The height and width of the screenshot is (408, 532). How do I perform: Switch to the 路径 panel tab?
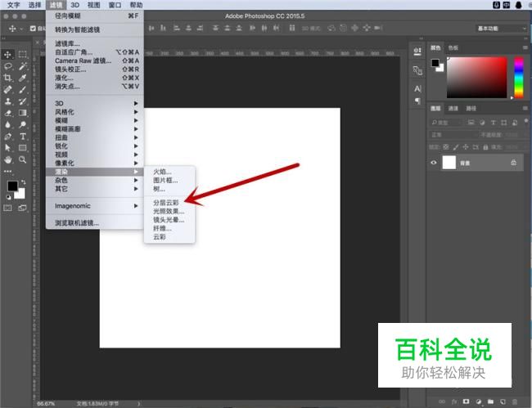pos(471,109)
